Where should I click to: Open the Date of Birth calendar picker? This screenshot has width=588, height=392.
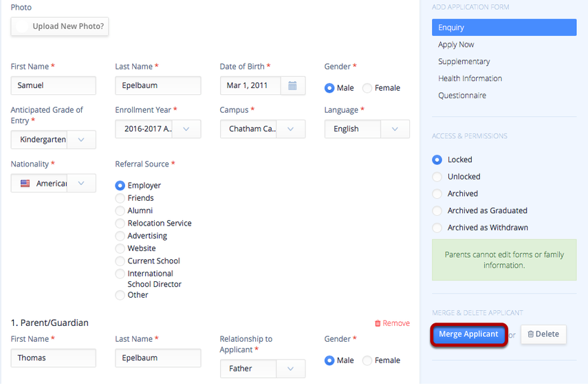tap(292, 86)
